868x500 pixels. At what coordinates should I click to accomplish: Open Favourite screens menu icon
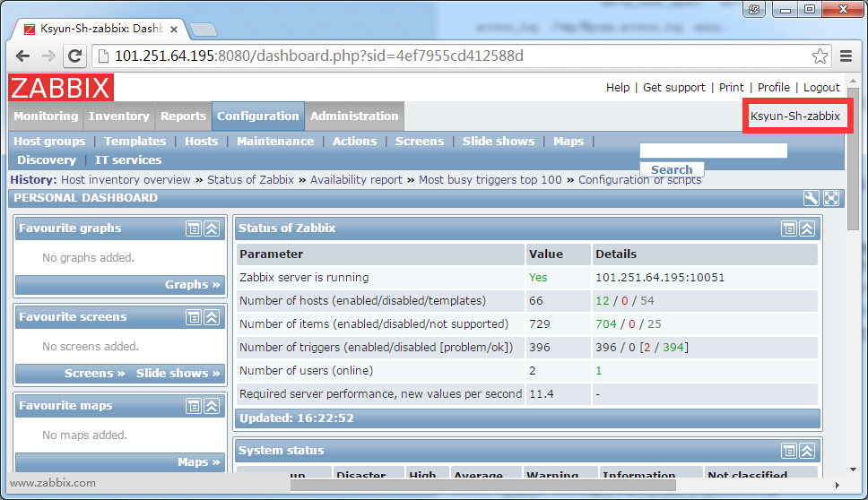click(x=193, y=317)
